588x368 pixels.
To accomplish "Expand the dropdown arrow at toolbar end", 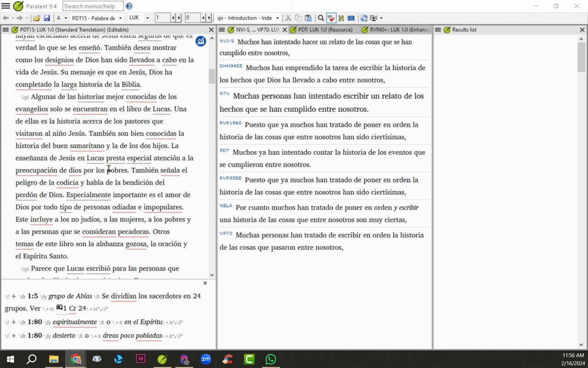I will pyautogui.click(x=381, y=18).
